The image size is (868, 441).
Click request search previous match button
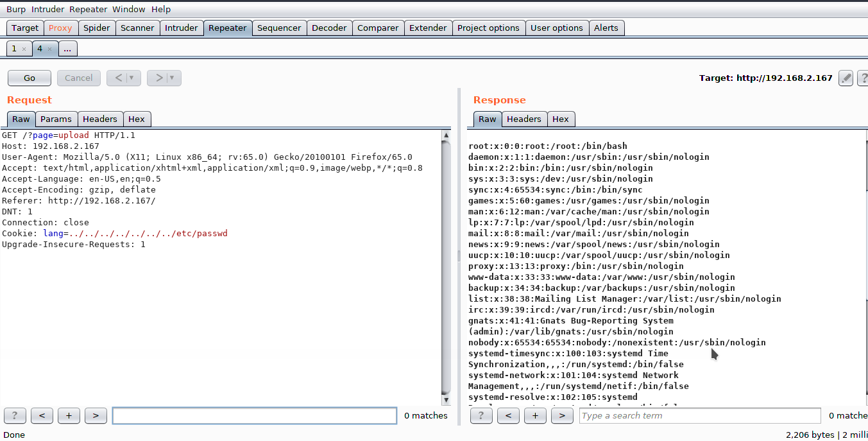(42, 415)
